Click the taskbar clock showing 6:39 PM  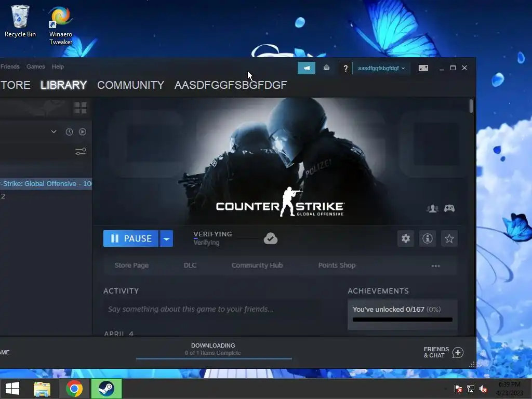click(x=509, y=389)
